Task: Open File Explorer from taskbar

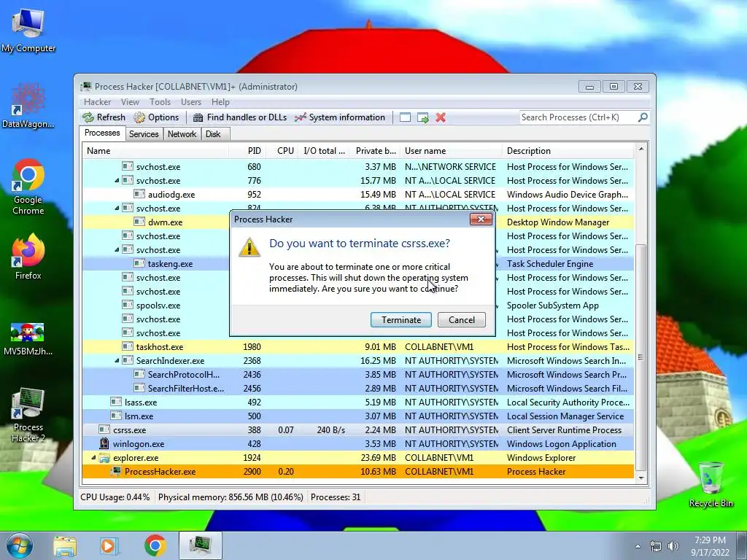Action: 65,545
